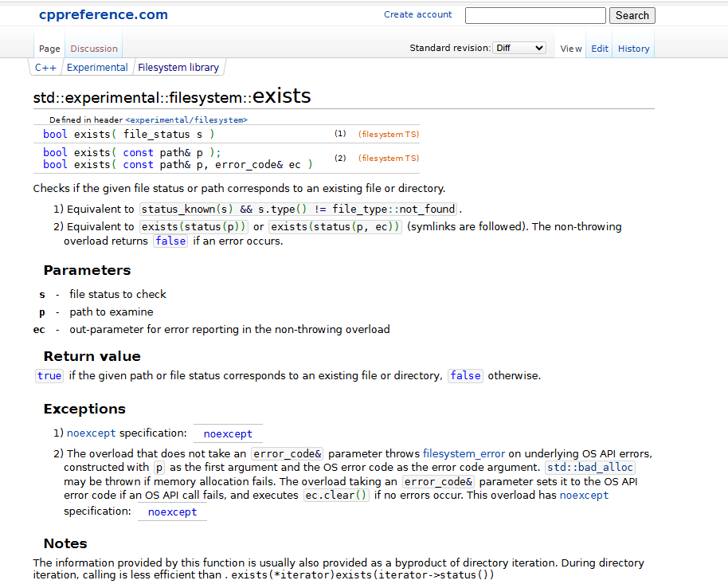This screenshot has height=588, width=728.
Task: Open the filesystem_error link
Action: (x=464, y=453)
